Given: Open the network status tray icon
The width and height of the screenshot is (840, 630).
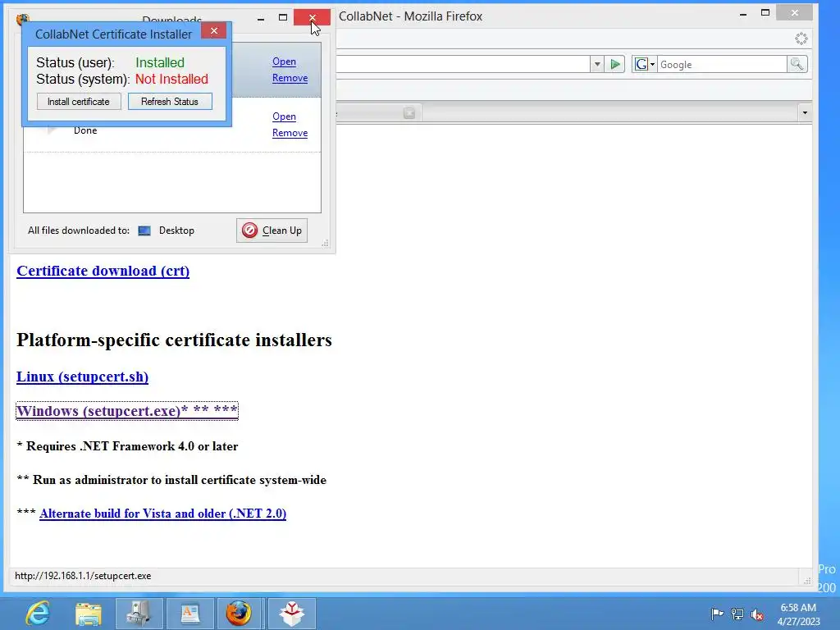Looking at the screenshot, I should tap(737, 614).
